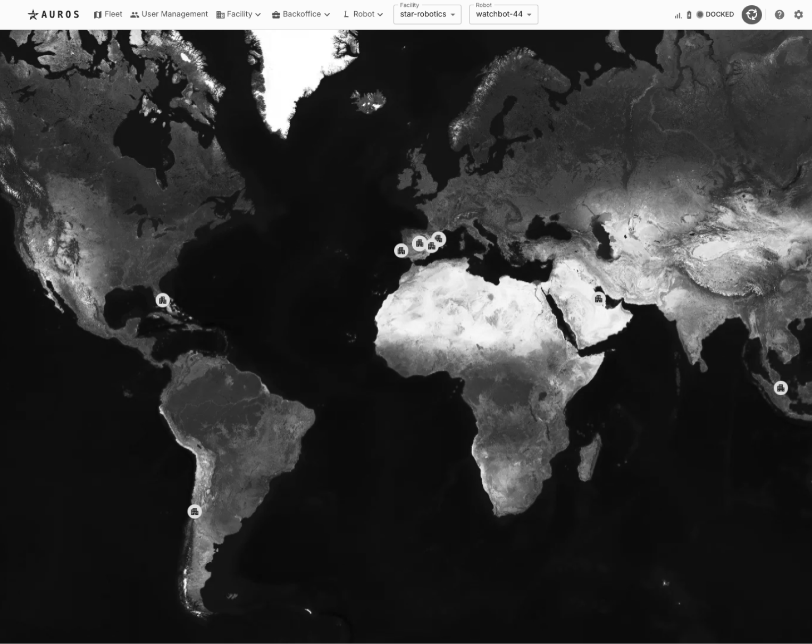Select the facility marker in Southeast Asia
The height and width of the screenshot is (644, 812).
[x=780, y=388]
